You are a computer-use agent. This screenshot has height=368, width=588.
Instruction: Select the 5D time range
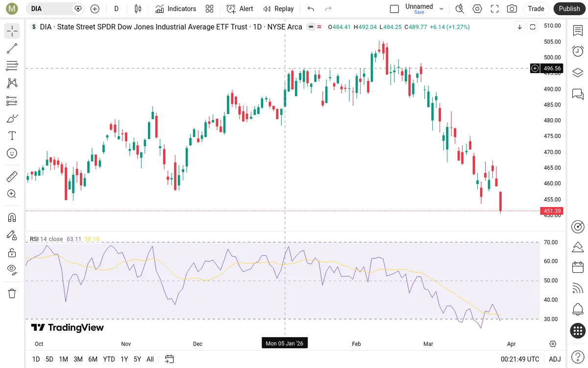click(49, 359)
